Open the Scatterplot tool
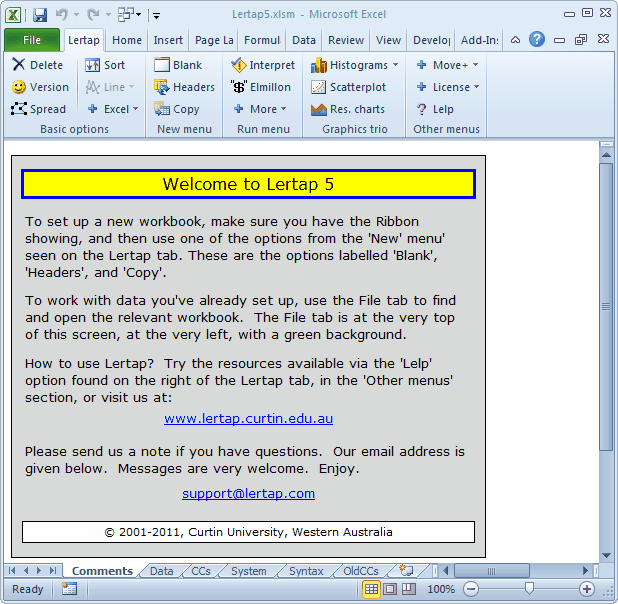 (x=348, y=87)
